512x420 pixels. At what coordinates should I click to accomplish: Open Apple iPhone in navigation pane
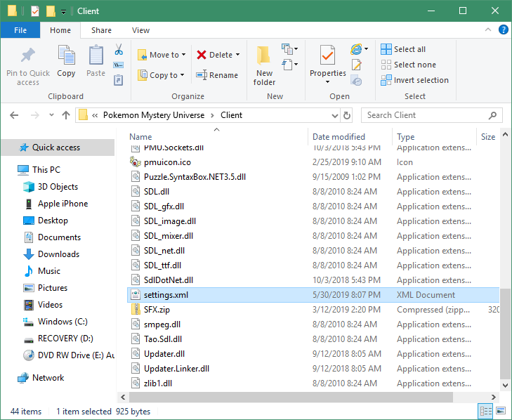(63, 204)
